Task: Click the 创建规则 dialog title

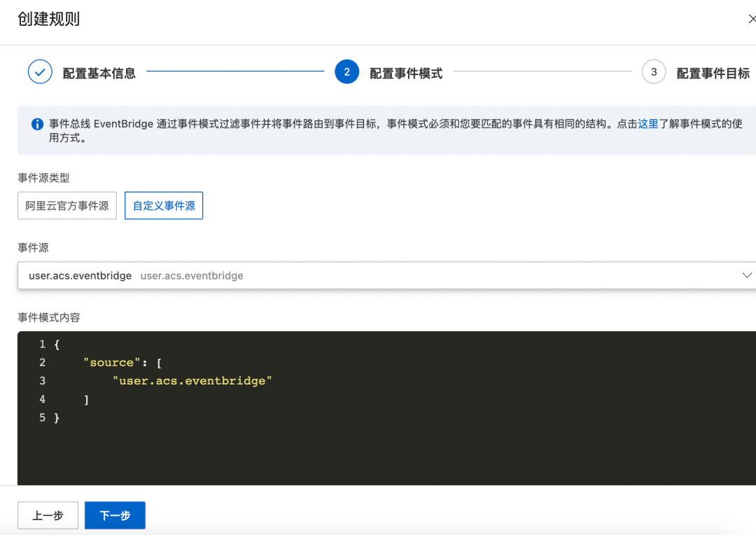Action: click(49, 19)
